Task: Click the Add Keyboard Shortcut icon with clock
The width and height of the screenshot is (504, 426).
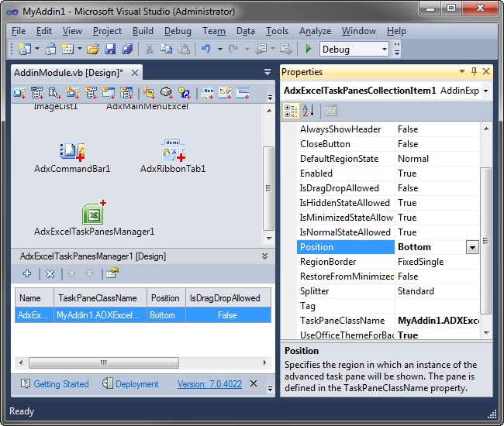Action: click(x=184, y=93)
